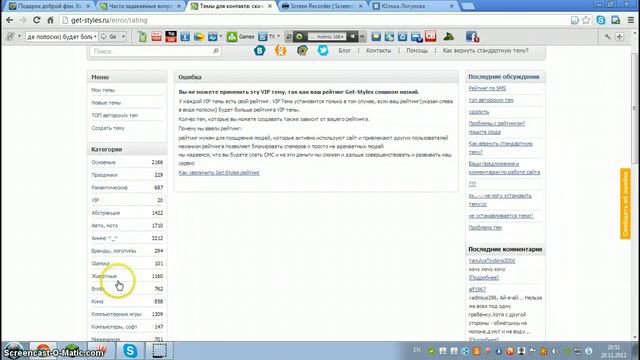The height and width of the screenshot is (360, 640).
Task: Click the VKontakte icon on site header
Action: click(x=260, y=51)
